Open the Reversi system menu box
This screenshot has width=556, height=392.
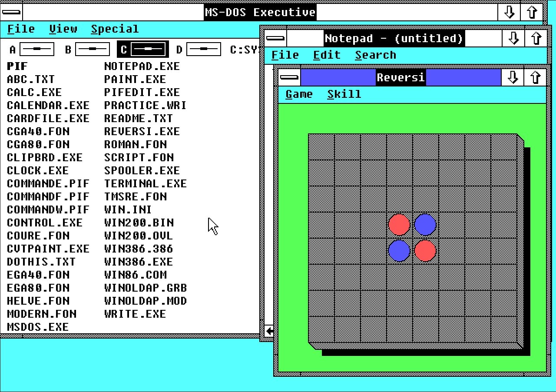pyautogui.click(x=289, y=78)
